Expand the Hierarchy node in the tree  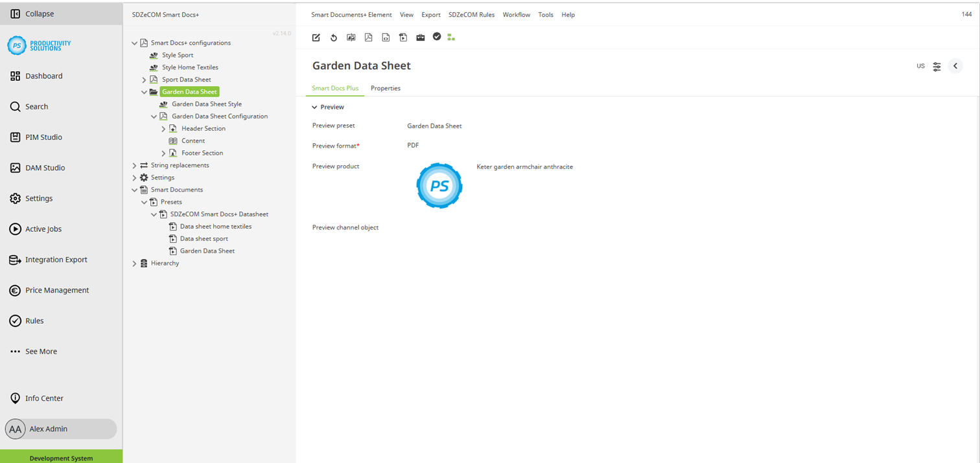(134, 263)
